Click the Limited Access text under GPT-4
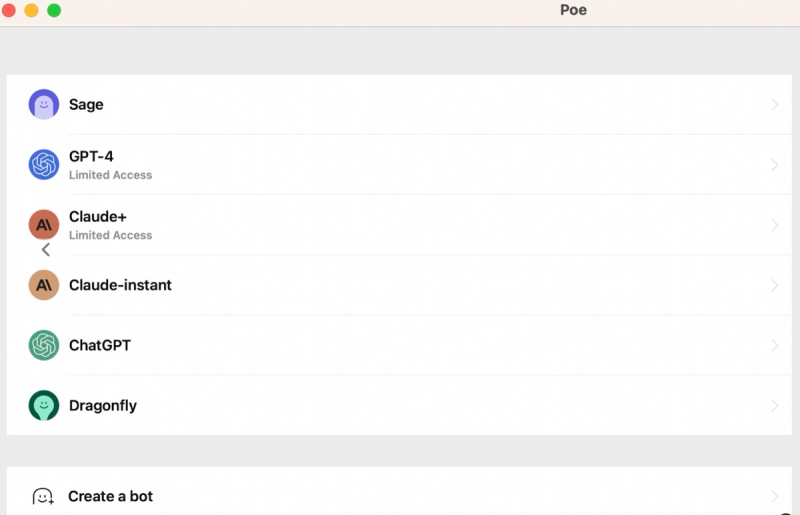The image size is (800, 515). 110,175
